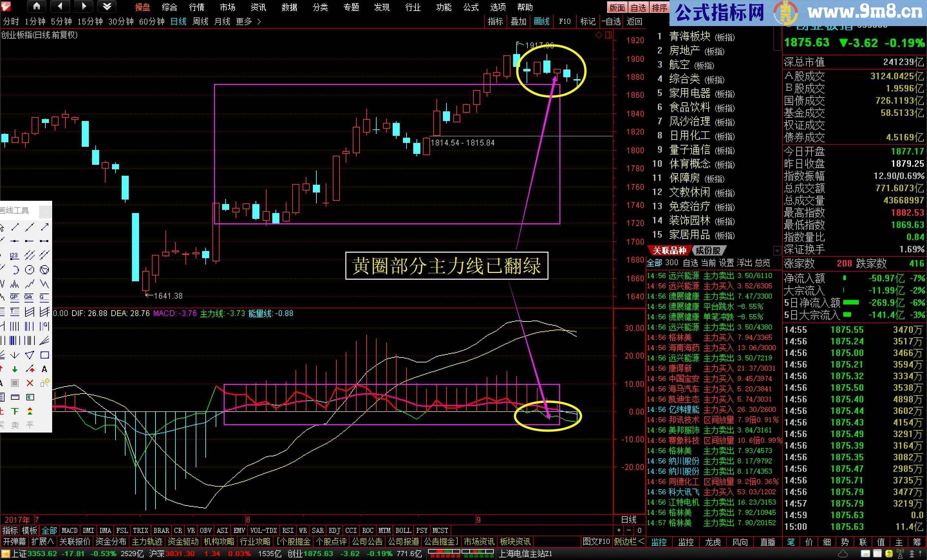Toggle 画线 drawing mode in toolbar

pyautogui.click(x=542, y=22)
